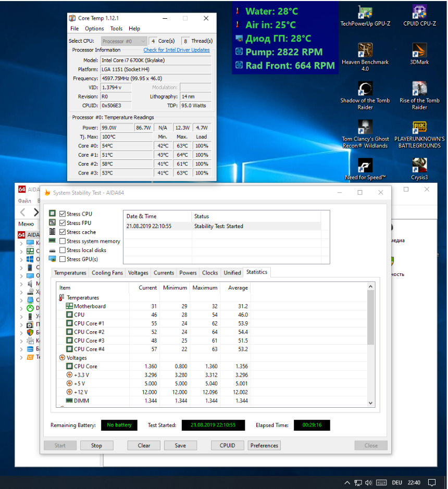
Task: Enable Stress system memory checkbox
Action: coord(63,241)
